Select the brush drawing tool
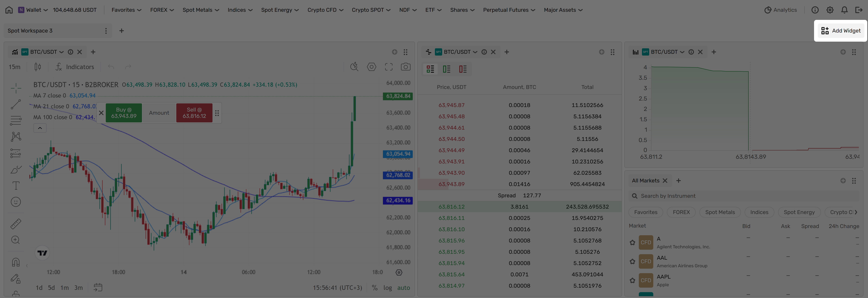This screenshot has height=298, width=868. [x=16, y=169]
